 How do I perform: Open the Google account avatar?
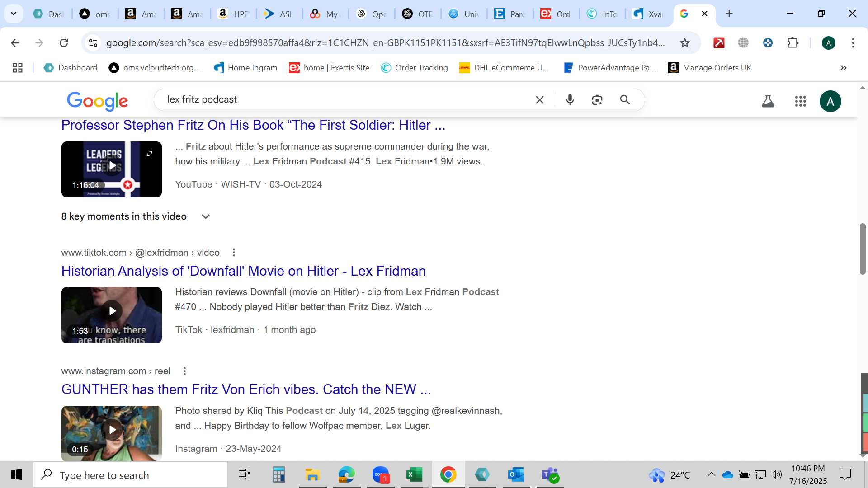[830, 101]
